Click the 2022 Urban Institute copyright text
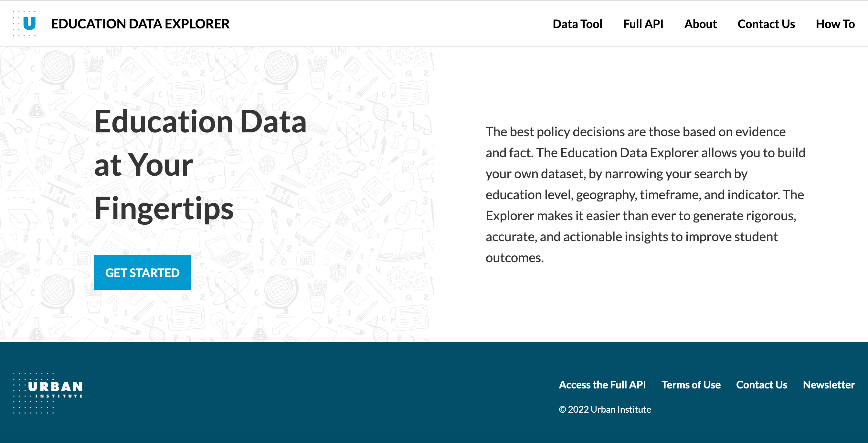 click(605, 409)
